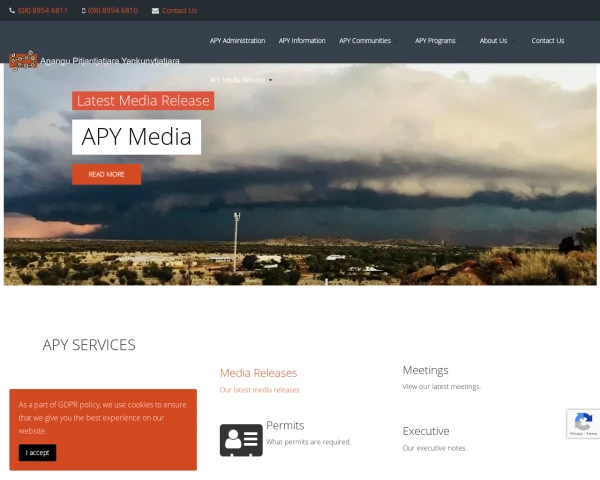Call phone number (08) 8954 6811

[x=42, y=11]
